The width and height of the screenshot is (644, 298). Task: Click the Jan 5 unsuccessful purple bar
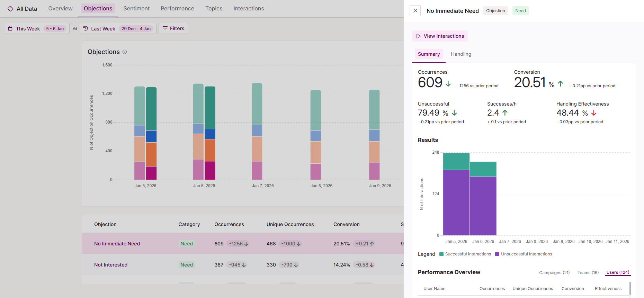coord(456,202)
